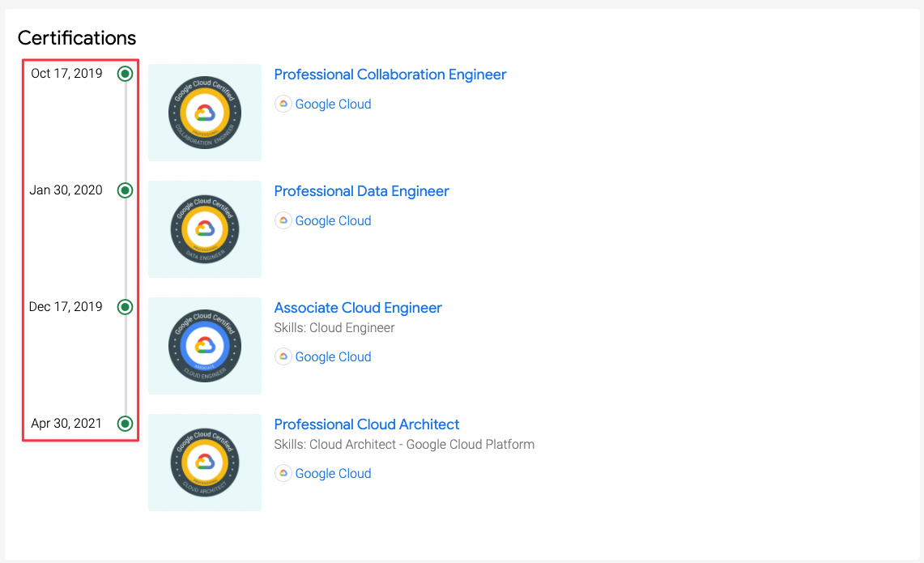
Task: Click the date text Dec 17, 2019
Action: (x=66, y=307)
